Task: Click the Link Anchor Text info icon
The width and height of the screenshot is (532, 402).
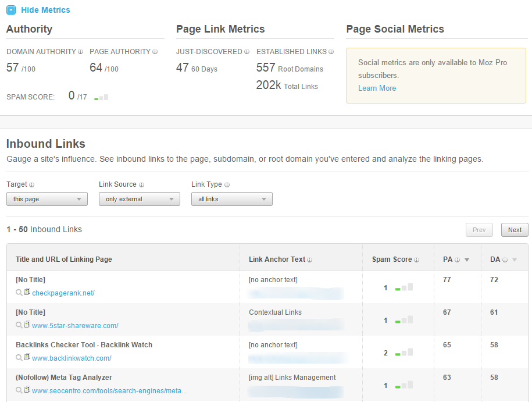Action: (310, 259)
